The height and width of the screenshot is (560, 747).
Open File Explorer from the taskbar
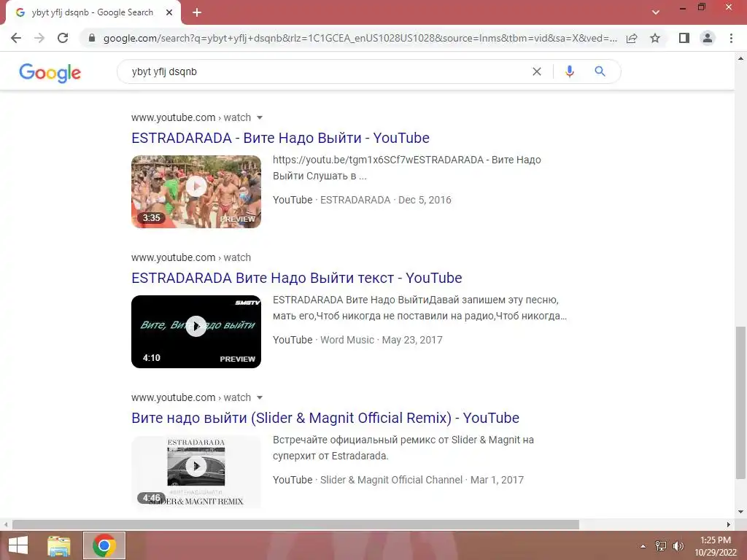59,545
